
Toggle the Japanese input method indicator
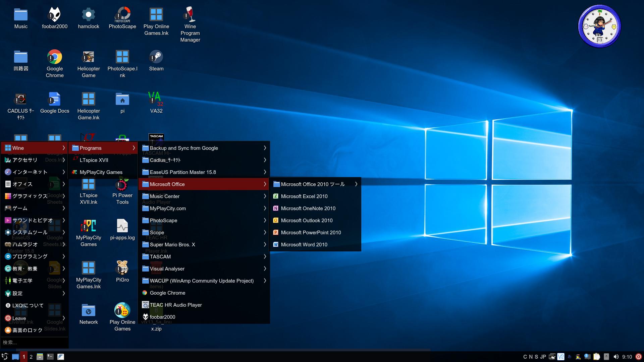tap(569, 357)
